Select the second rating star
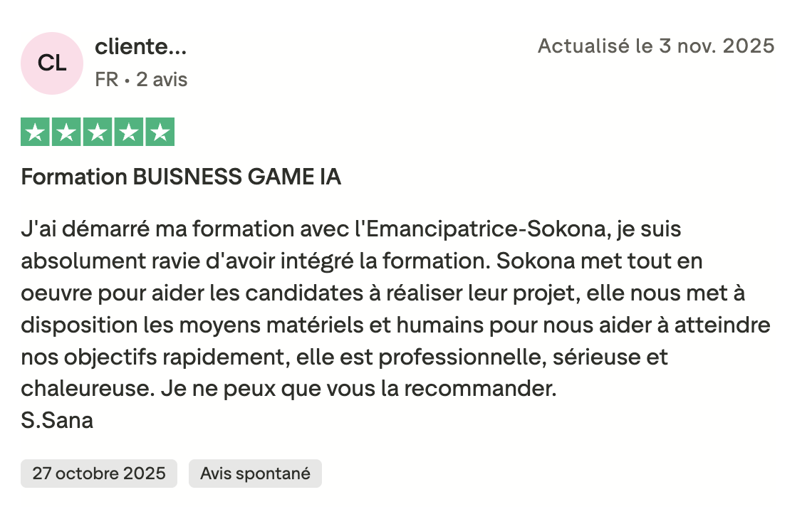The width and height of the screenshot is (812, 507). click(66, 132)
